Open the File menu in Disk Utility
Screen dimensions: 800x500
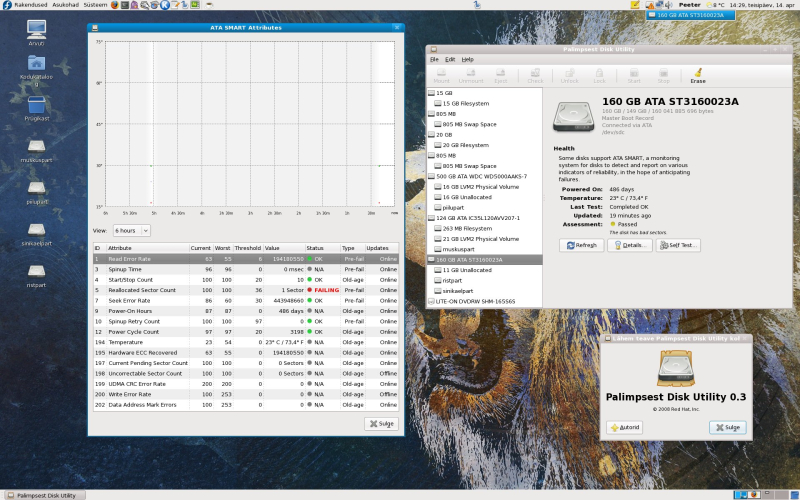click(434, 59)
